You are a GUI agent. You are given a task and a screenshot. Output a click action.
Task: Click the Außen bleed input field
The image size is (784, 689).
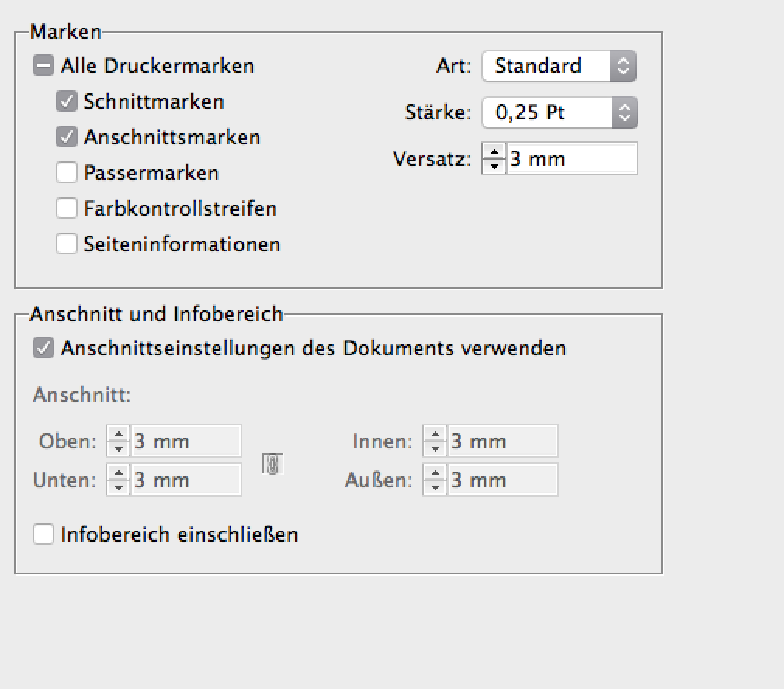click(505, 480)
